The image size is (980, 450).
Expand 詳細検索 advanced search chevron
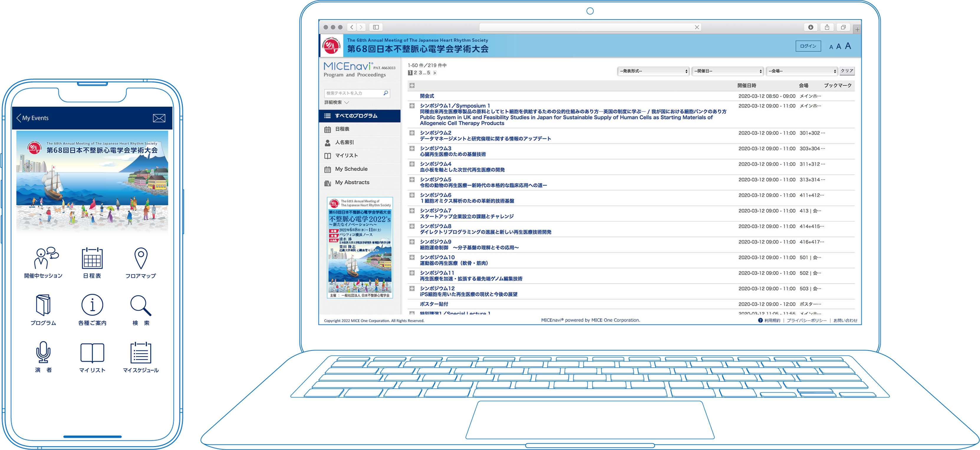pos(346,102)
